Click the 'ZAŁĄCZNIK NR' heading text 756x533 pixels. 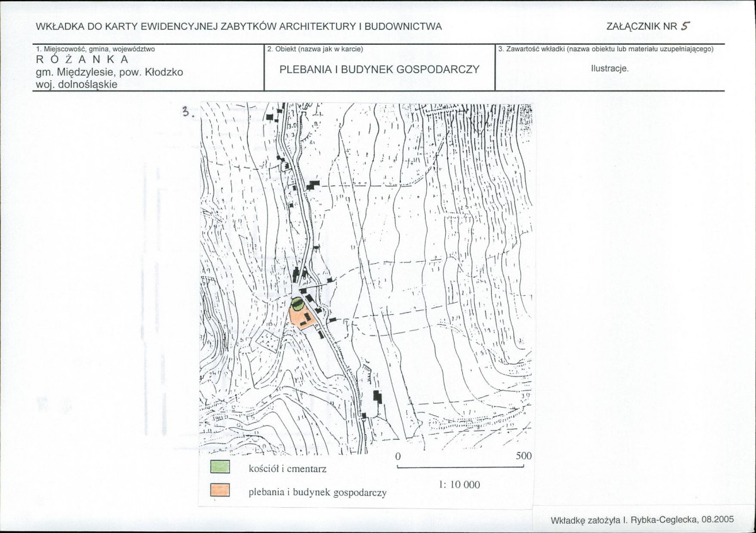click(642, 26)
